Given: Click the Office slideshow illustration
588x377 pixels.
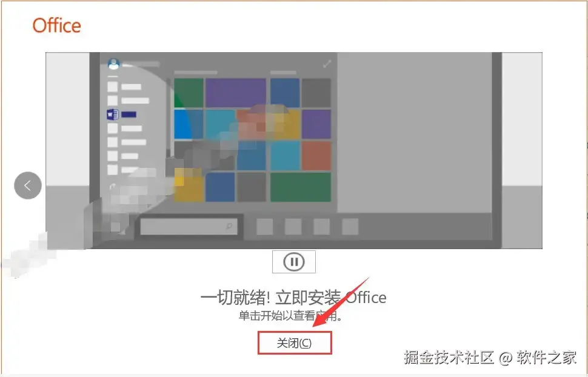Looking at the screenshot, I should [294, 150].
